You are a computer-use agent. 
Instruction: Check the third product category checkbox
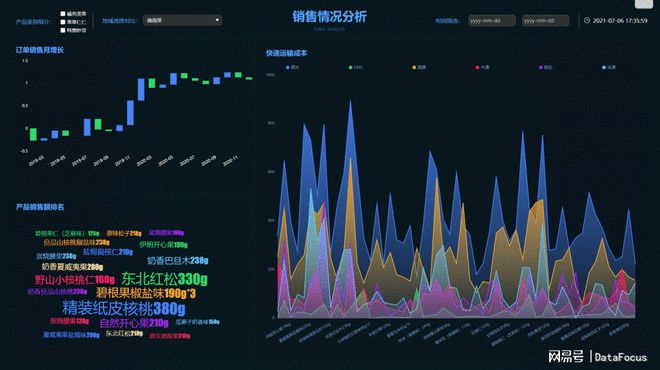pyautogui.click(x=63, y=30)
